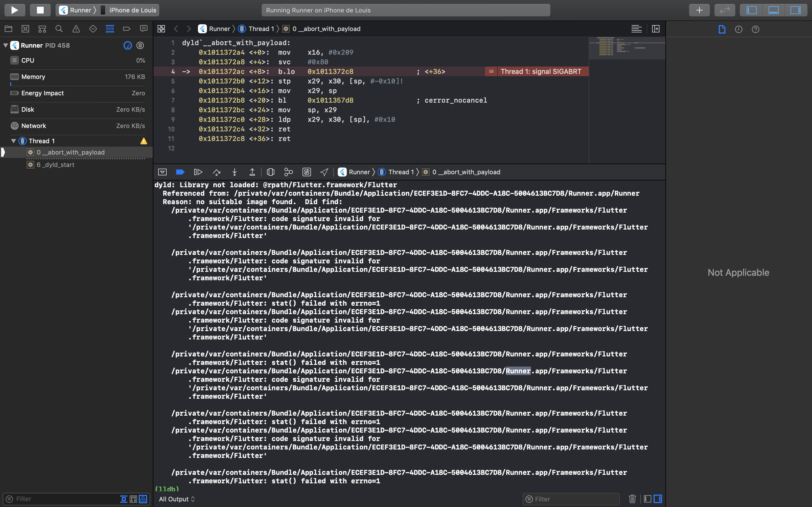Select frame 0 __abort_with_payload
The width and height of the screenshot is (812, 507).
(76, 152)
